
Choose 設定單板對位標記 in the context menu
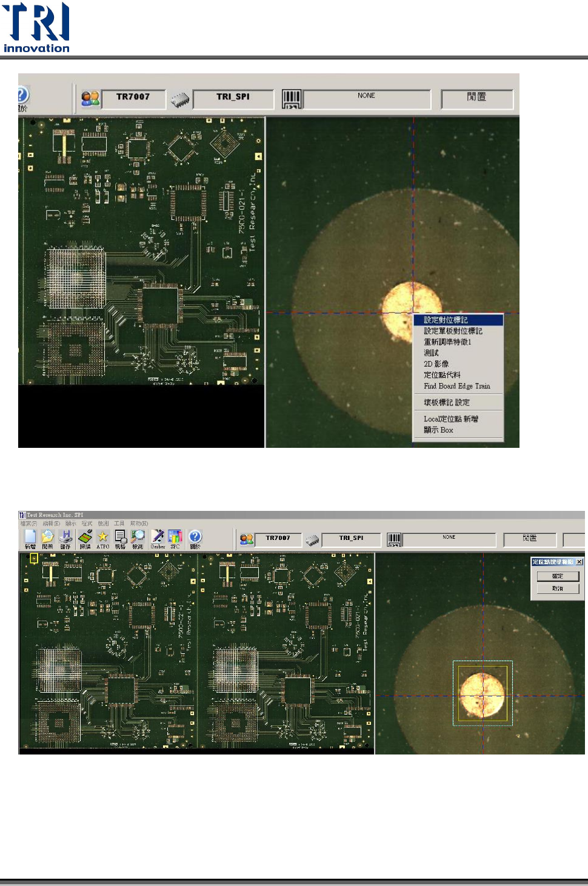pos(458,331)
